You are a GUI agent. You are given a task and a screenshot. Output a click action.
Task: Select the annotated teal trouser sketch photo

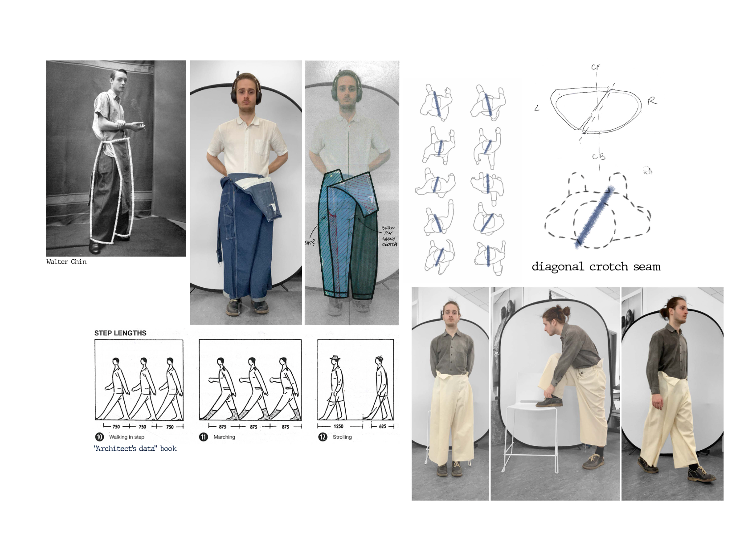[351, 192]
